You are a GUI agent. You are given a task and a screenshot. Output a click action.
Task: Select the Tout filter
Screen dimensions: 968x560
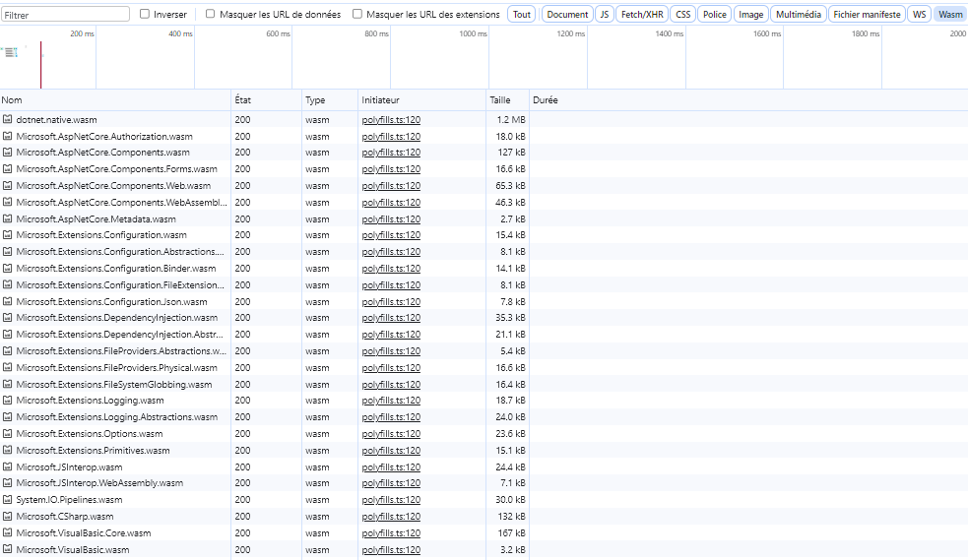coord(522,14)
